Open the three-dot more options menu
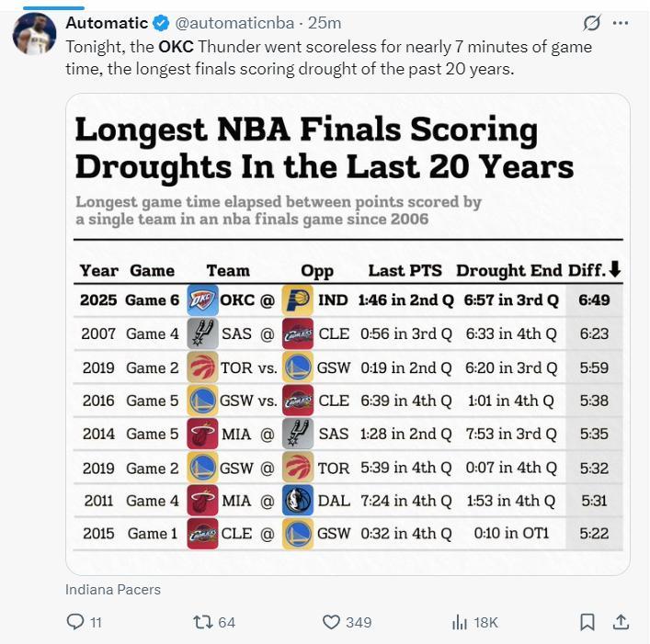Viewport: 650px width, 644px height. 621,23
